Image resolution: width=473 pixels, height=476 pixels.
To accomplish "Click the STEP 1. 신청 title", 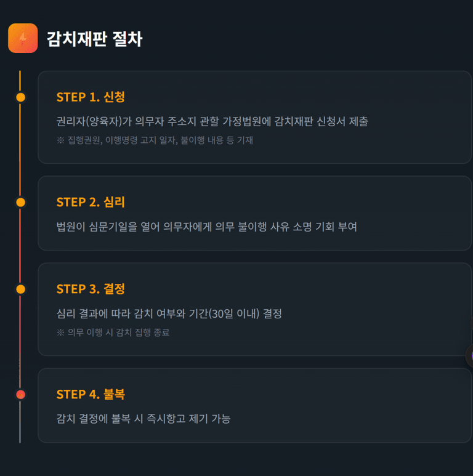I will tap(91, 97).
